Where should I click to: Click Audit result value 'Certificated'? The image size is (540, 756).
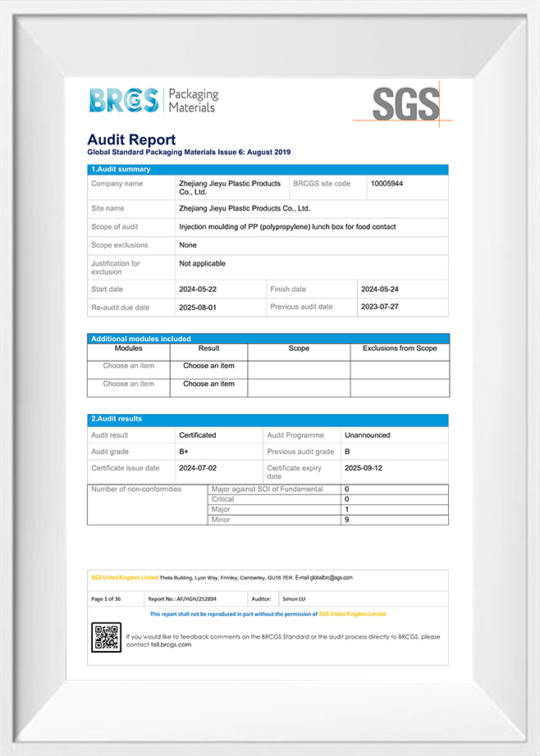coord(198,435)
